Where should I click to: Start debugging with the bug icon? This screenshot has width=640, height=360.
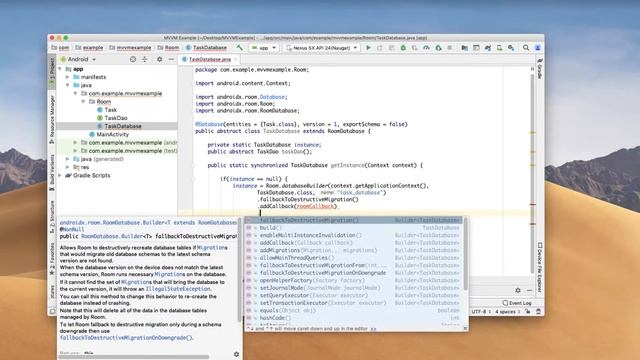pos(403,48)
